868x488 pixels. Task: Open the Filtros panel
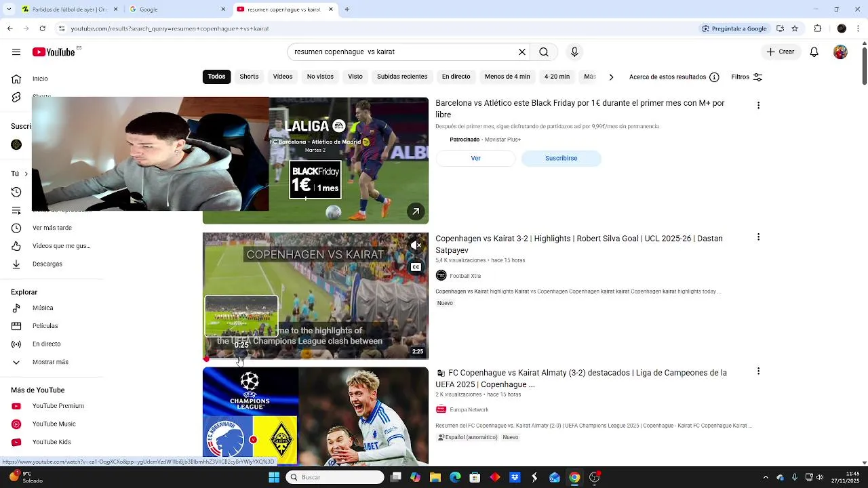point(747,77)
